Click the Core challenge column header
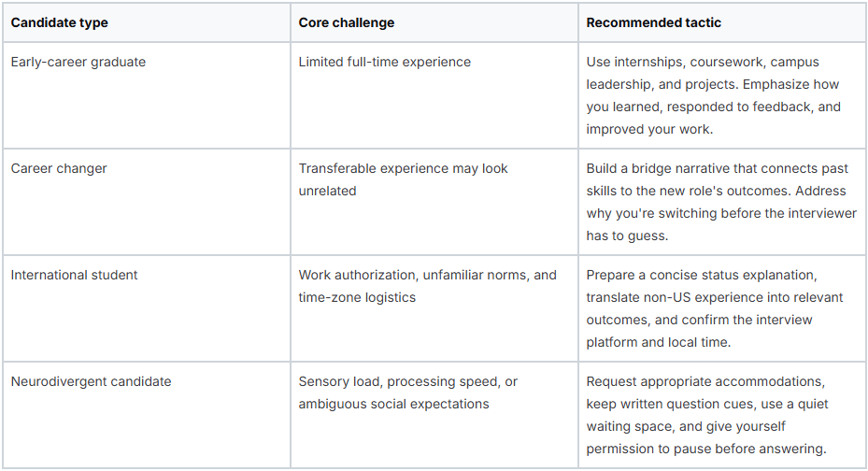Viewport: 868px width, 471px height. (434, 22)
